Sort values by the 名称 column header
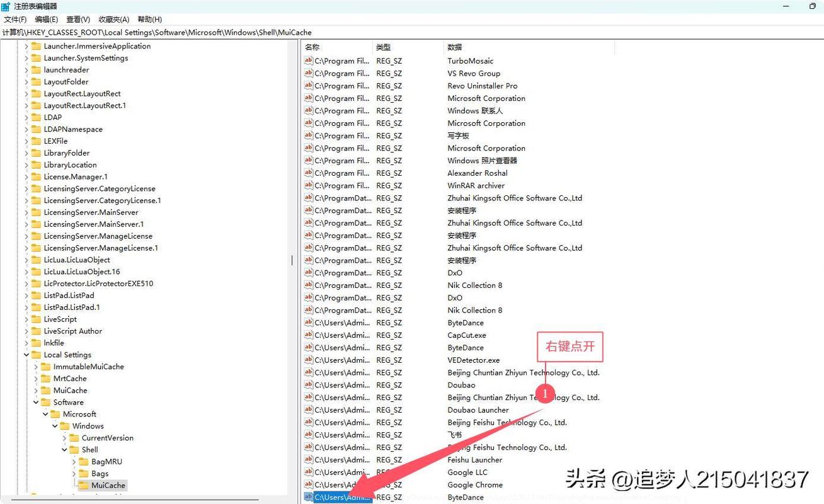Image resolution: width=824 pixels, height=504 pixels. (337, 47)
